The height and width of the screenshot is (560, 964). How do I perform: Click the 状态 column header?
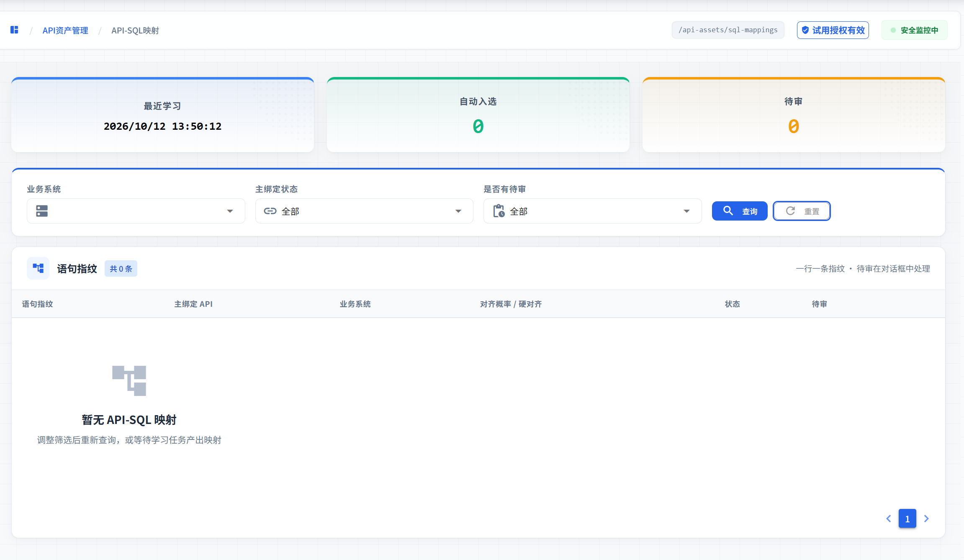[x=733, y=304]
